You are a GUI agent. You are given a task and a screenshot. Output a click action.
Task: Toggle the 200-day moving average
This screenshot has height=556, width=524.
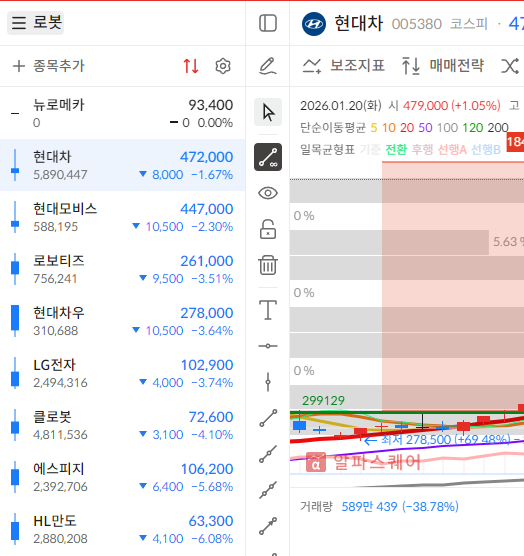498,128
